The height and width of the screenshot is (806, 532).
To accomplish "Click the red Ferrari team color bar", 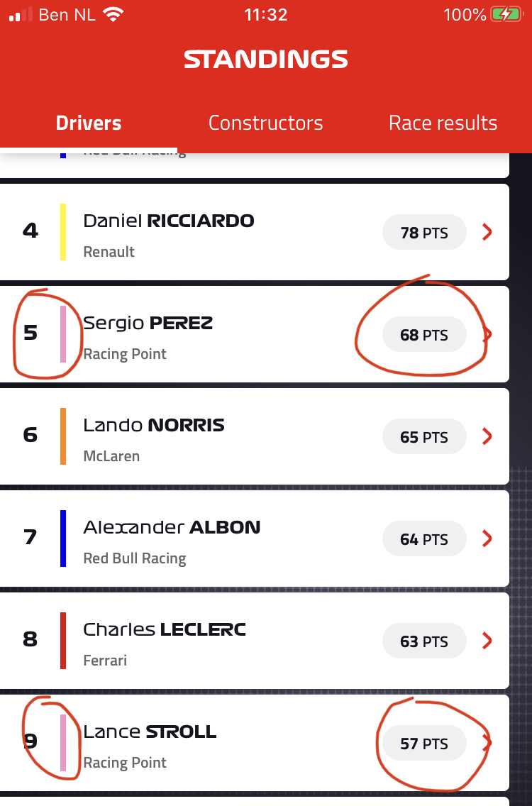I will 63,641.
